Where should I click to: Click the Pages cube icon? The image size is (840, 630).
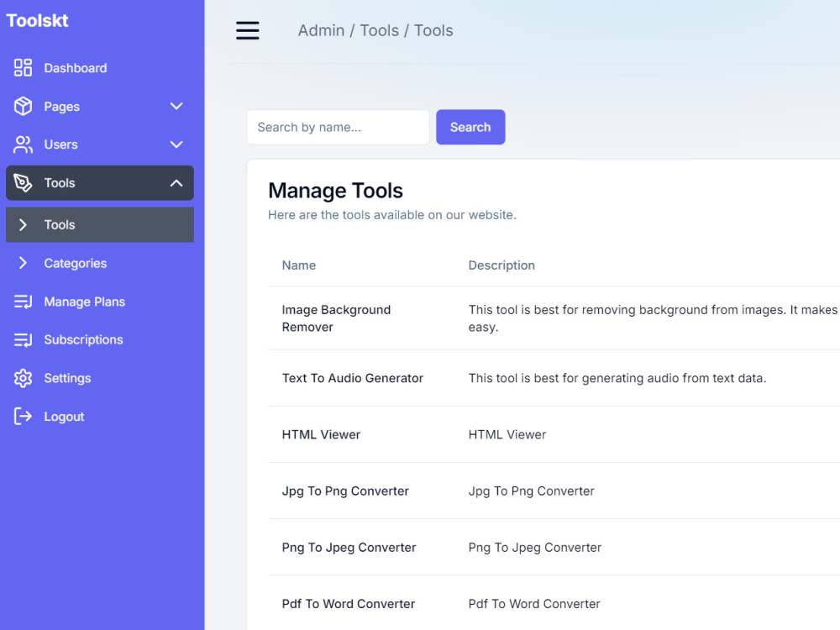(x=23, y=106)
